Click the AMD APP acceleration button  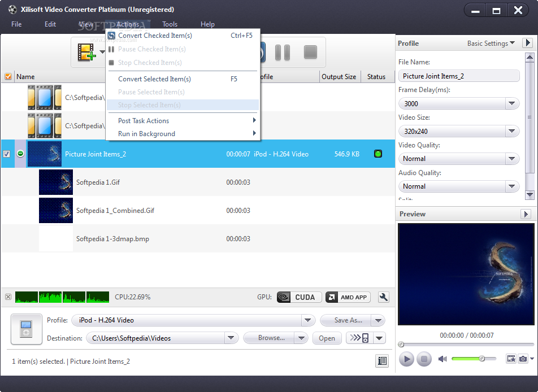pos(348,297)
